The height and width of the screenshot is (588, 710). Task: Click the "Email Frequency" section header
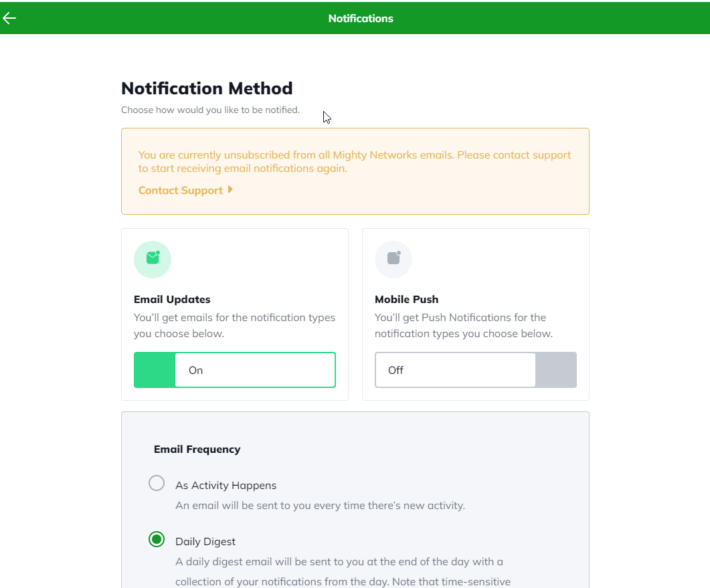[197, 449]
